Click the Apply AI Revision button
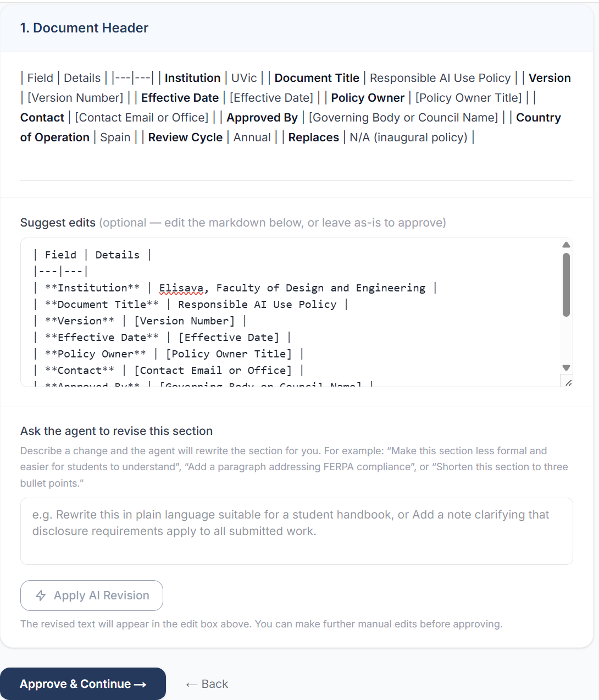 92,596
